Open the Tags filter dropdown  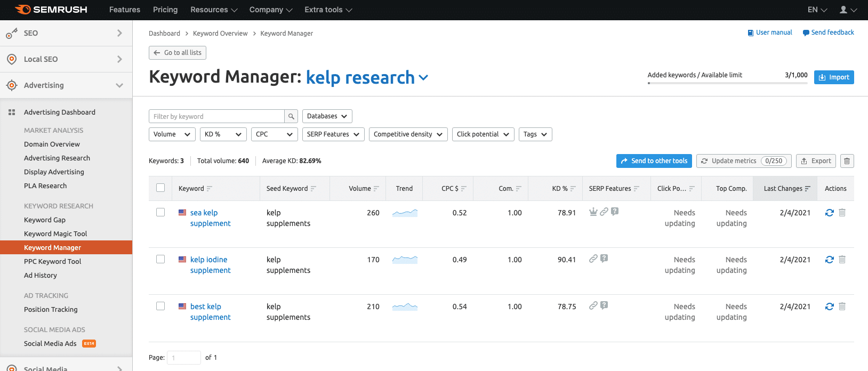tap(535, 134)
